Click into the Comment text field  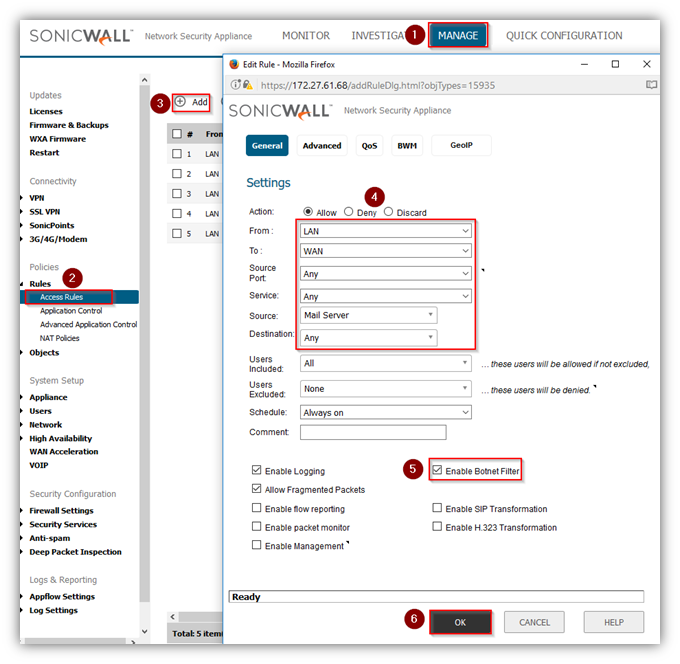373,432
